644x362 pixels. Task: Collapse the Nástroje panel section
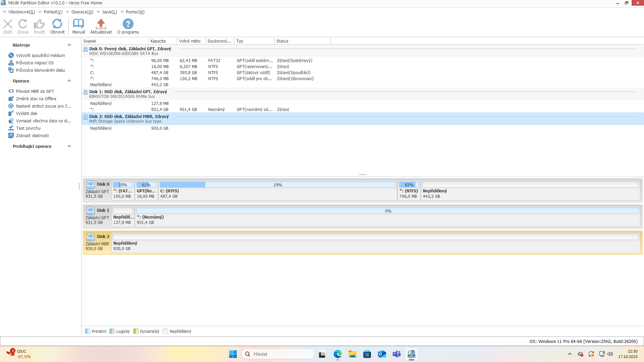click(69, 45)
